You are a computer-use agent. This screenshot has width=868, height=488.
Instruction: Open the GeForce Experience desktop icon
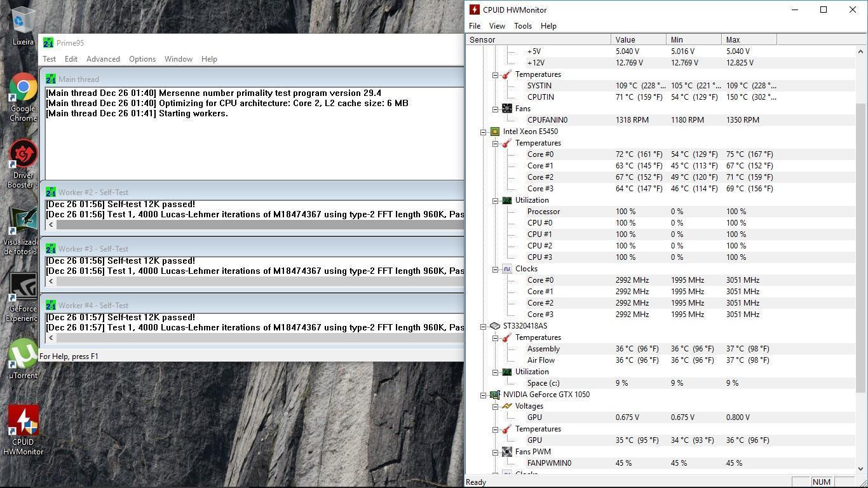click(x=23, y=297)
